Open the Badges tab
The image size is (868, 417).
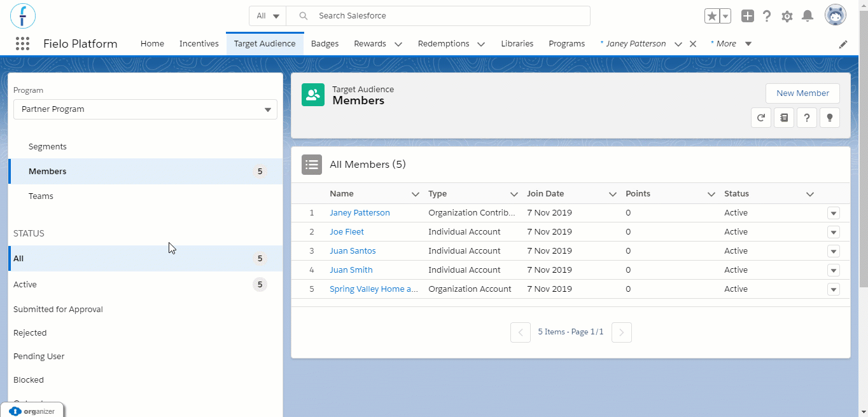tap(325, 44)
